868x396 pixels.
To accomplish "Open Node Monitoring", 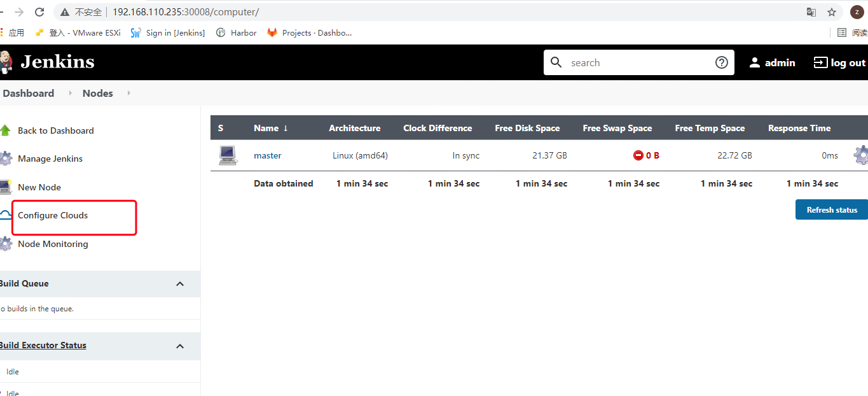I will tap(53, 244).
